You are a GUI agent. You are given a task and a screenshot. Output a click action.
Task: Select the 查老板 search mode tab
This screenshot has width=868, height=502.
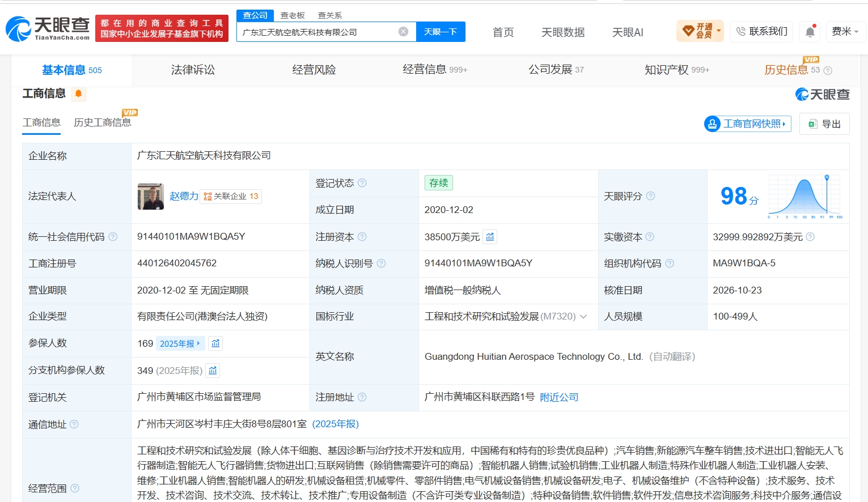[293, 15]
